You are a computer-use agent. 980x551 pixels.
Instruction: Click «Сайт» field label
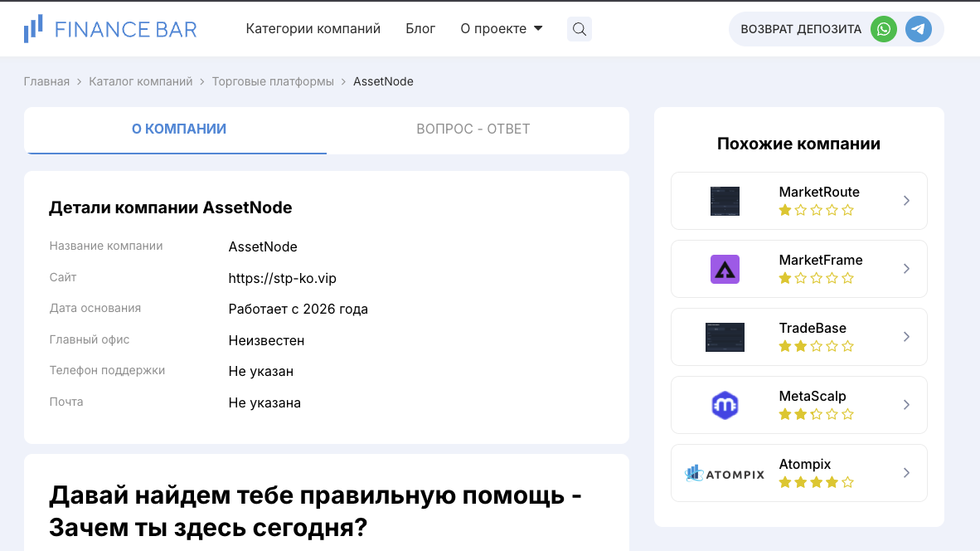(x=63, y=277)
